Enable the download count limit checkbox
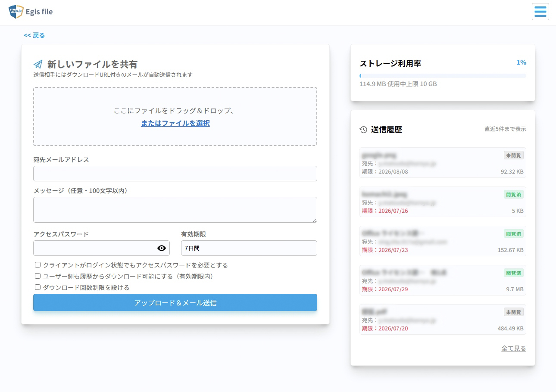This screenshot has width=556, height=392. click(37, 287)
